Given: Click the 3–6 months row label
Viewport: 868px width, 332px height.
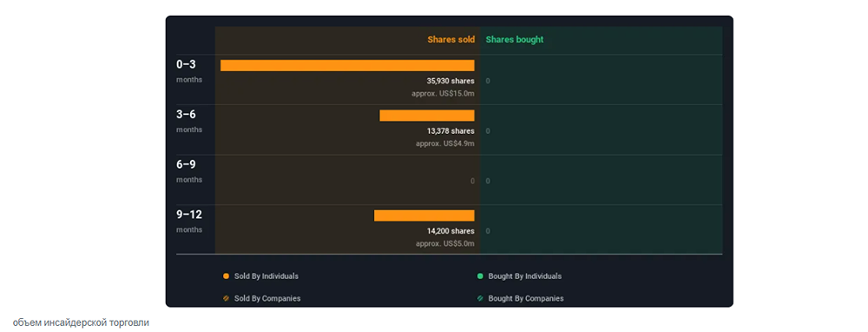Looking at the screenshot, I should [x=189, y=121].
